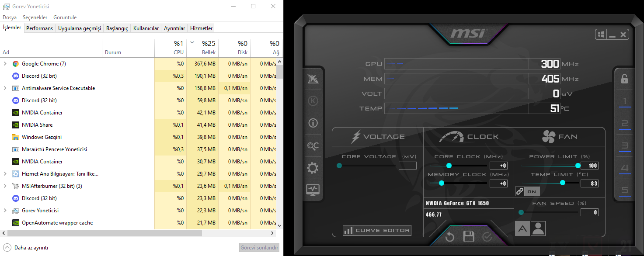Viewport: 644px width, 256px height.
Task: Click the Temp Limit slider handle
Action: coord(563,183)
